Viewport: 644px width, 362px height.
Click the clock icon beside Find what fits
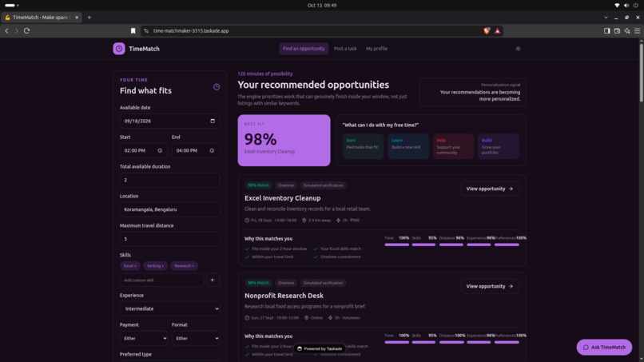coord(217,86)
